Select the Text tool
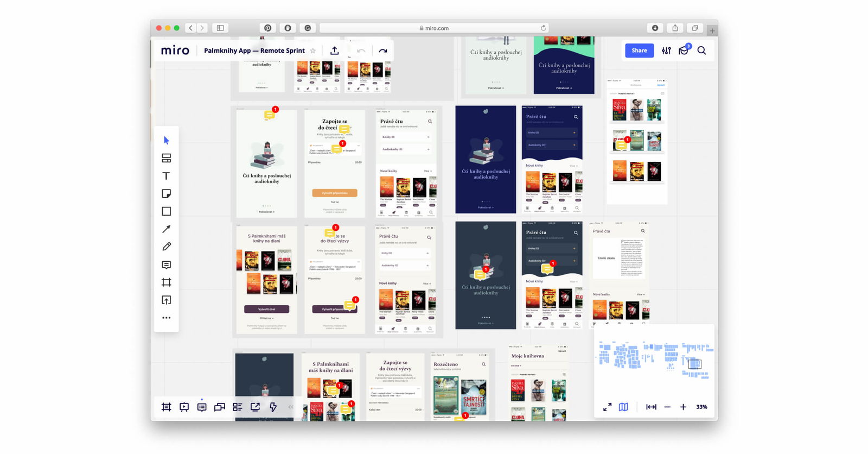The width and height of the screenshot is (868, 454). [167, 176]
